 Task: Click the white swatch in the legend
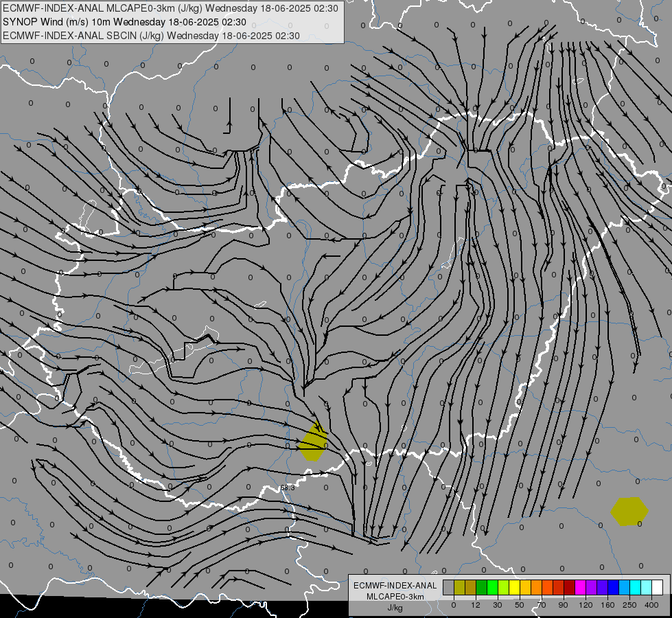(657, 587)
